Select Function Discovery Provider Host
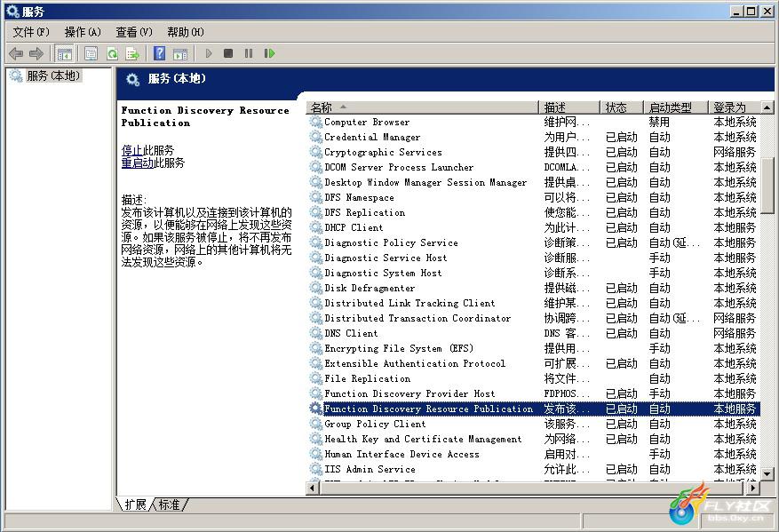This screenshot has height=532, width=779. click(533, 393)
